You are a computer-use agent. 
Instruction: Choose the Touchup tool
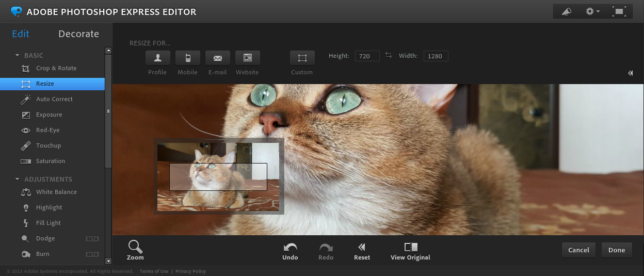point(52,145)
